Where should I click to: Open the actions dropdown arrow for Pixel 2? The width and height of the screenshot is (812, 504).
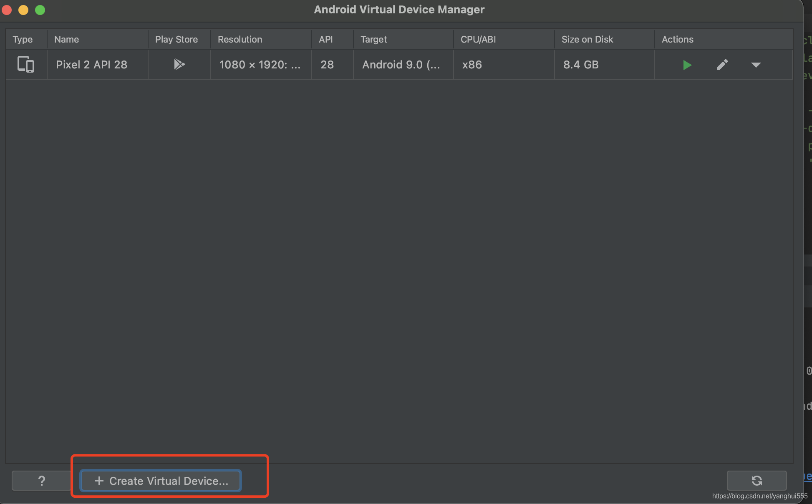(756, 65)
